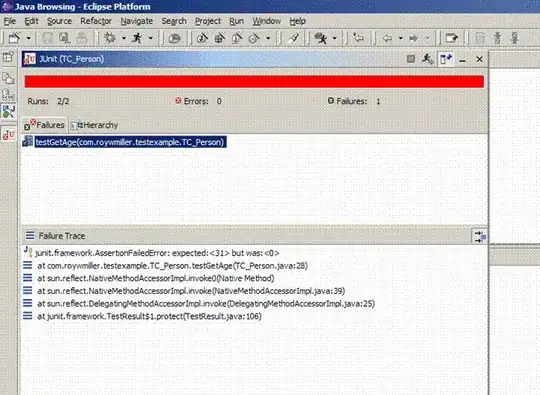Open the Run dropdown arrow
The height and width of the screenshot is (395, 540).
pos(150,38)
